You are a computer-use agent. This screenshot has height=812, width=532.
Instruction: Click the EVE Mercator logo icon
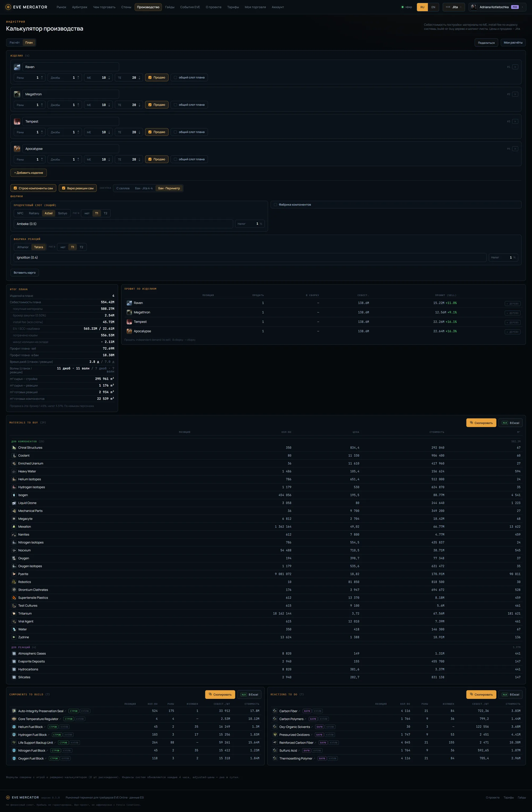[8, 7]
